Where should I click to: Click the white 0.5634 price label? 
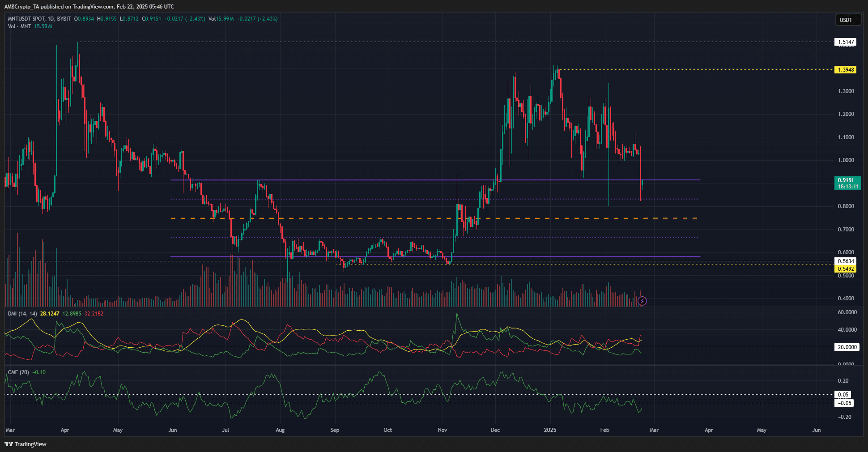(845, 261)
